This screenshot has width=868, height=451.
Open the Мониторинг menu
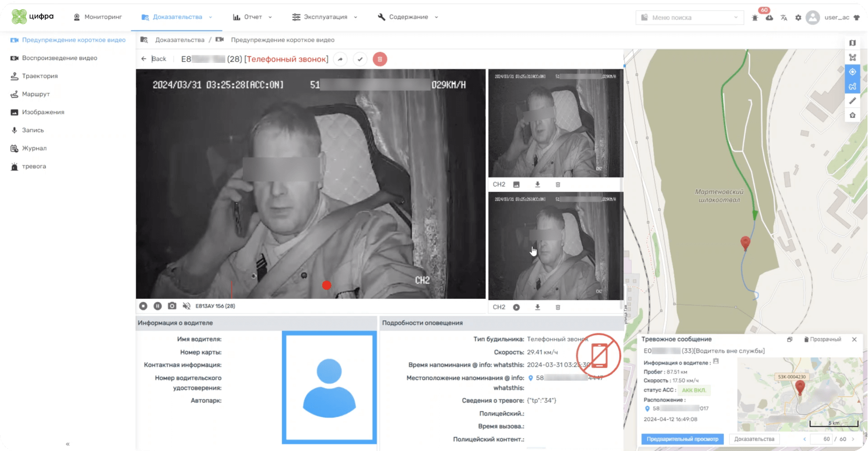[97, 17]
